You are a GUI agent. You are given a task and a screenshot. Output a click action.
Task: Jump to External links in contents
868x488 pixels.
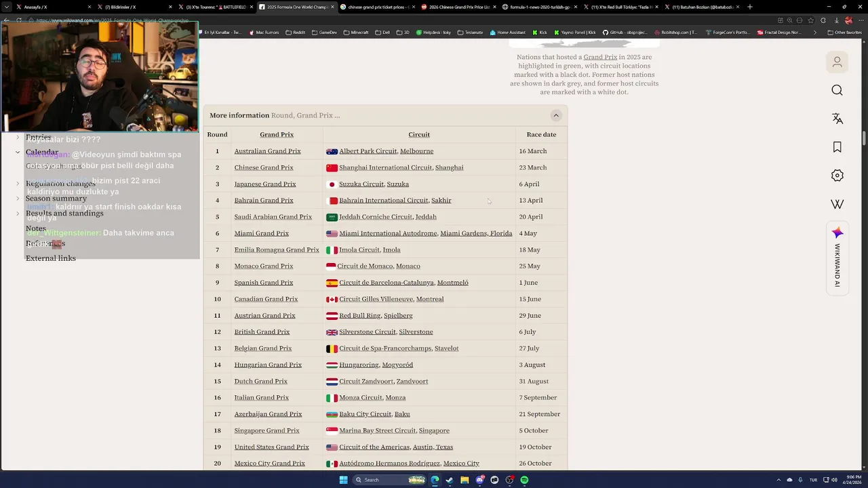[51, 258]
